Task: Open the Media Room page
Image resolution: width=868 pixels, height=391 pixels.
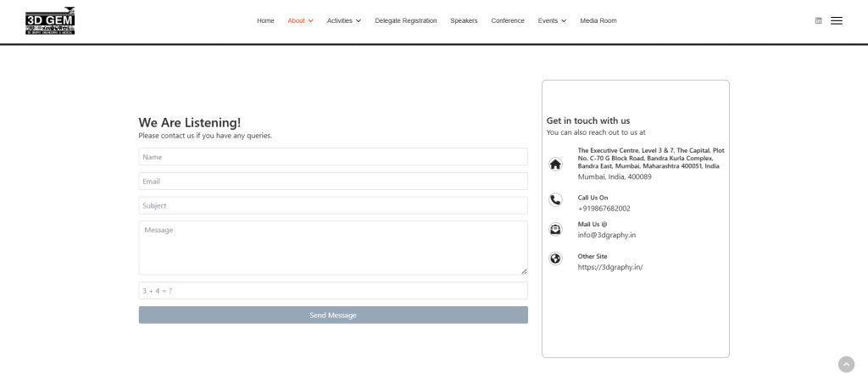Action: 598,20
